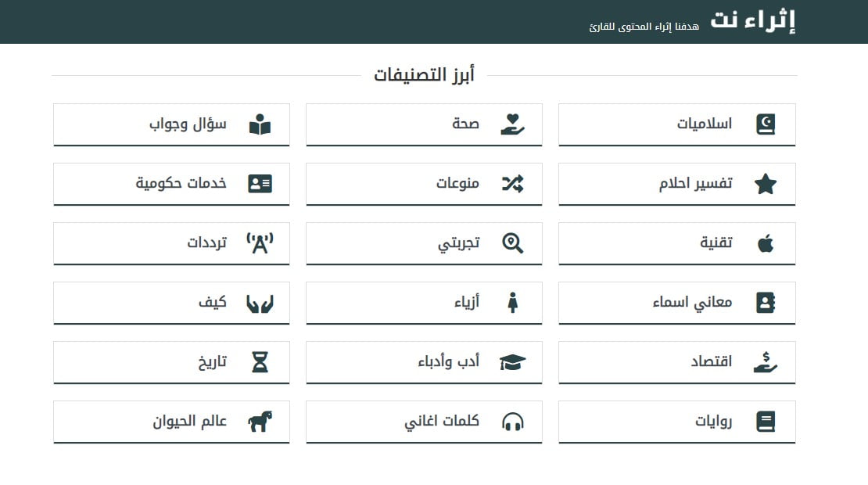
Task: Click the female figure icon for أزياء
Action: tap(513, 303)
